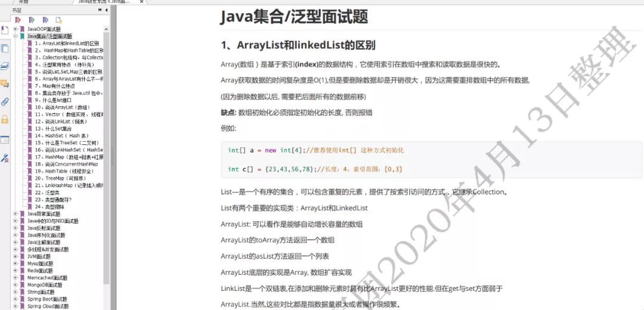The width and height of the screenshot is (644, 310).
Task: Click the double-arrow expand bookmarks panel icon
Action: click(100, 10)
